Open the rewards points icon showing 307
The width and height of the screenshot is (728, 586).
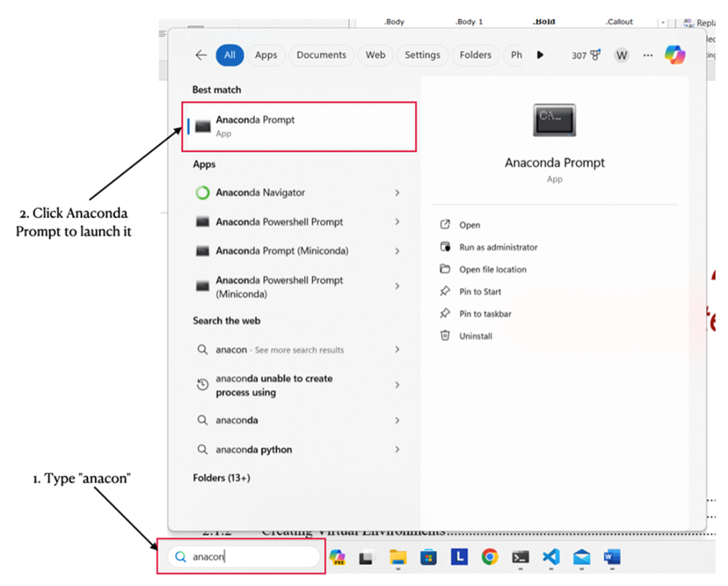coord(586,56)
